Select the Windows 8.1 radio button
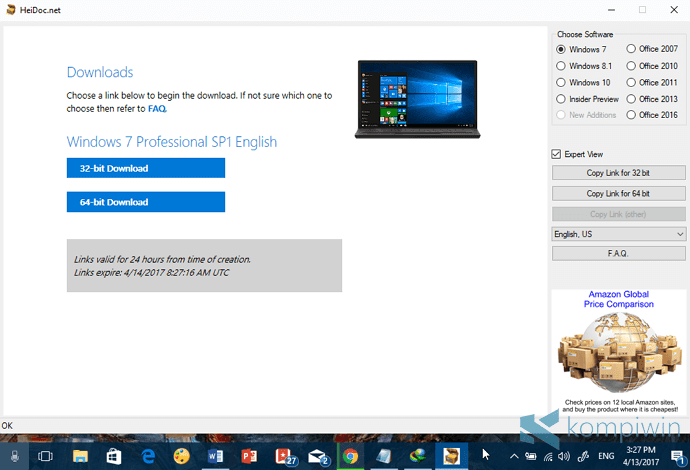690x470 pixels. pos(561,66)
